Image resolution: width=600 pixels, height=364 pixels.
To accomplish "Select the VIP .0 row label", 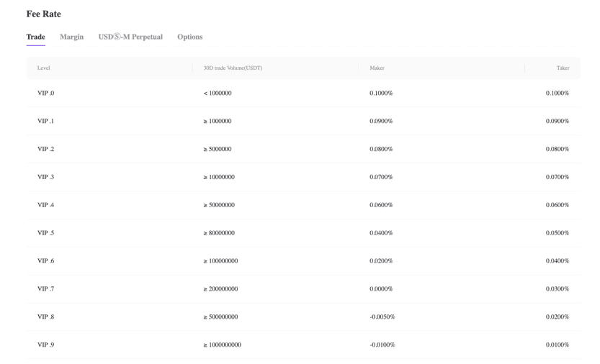I will (x=45, y=94).
